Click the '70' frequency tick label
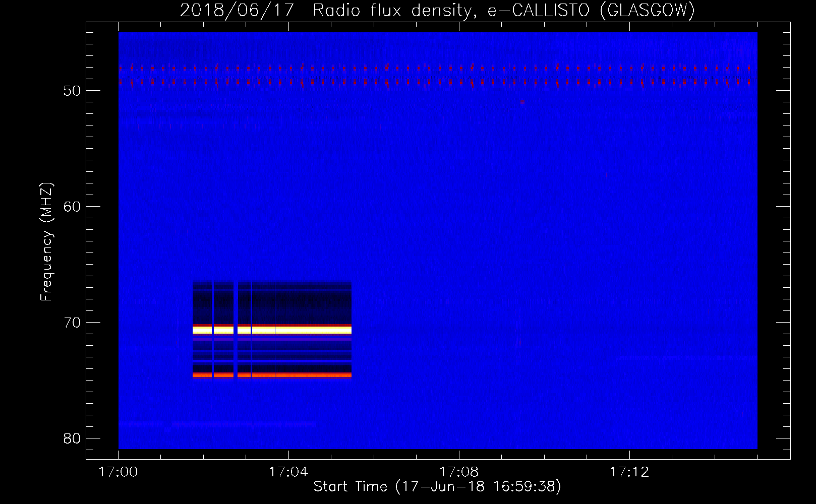This screenshot has height=504, width=816. pos(72,323)
